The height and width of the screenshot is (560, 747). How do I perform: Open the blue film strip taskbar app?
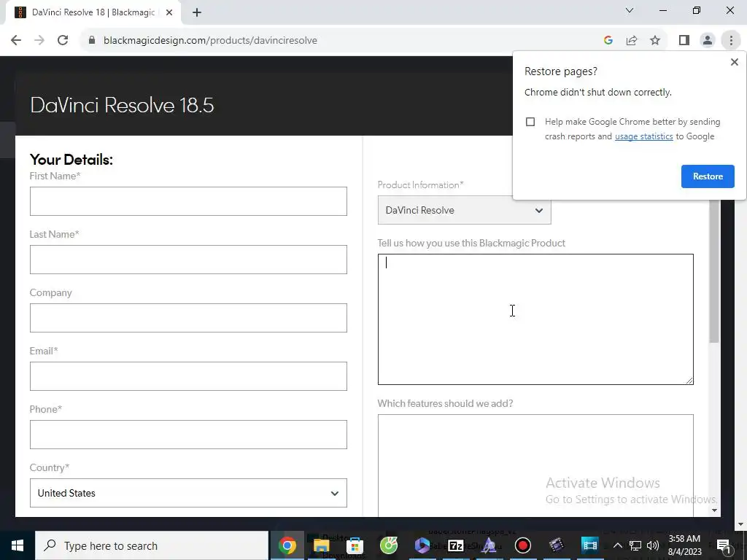click(589, 545)
